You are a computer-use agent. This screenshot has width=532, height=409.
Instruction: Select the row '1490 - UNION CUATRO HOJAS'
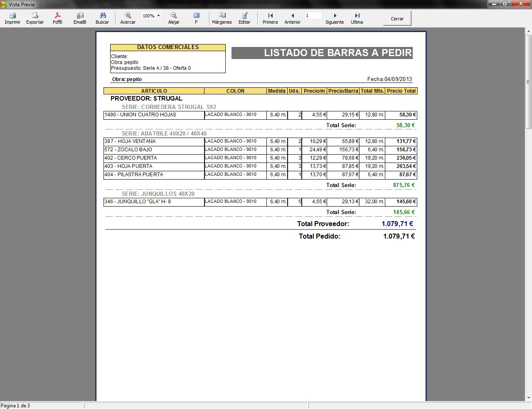coord(260,115)
